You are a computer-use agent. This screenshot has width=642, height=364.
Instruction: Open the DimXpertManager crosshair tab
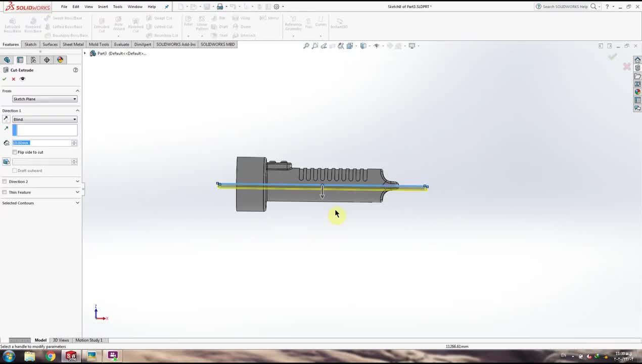coord(47,60)
